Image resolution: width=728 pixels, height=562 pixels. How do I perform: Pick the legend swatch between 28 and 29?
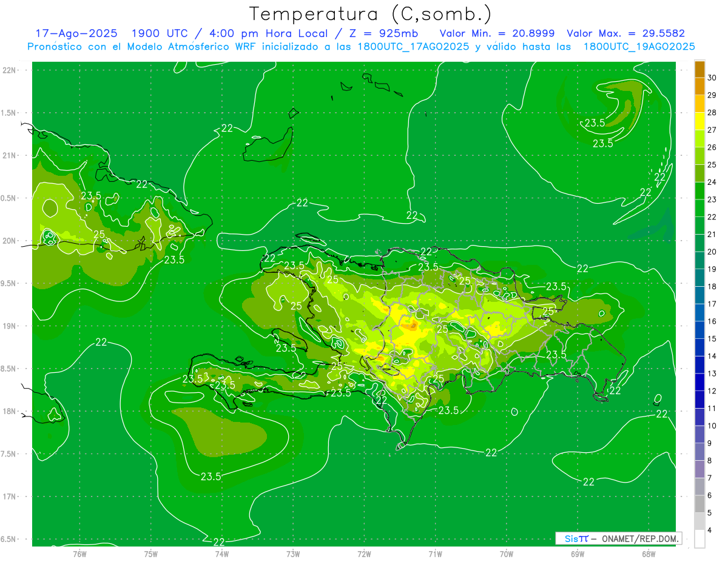click(699, 104)
